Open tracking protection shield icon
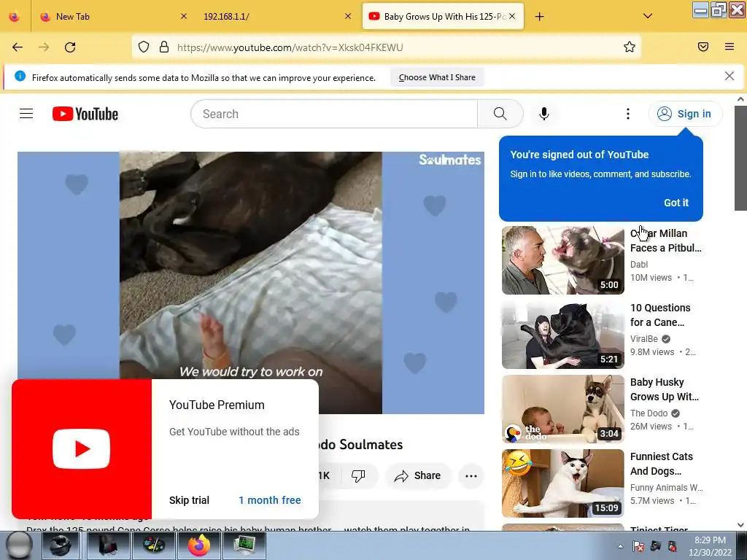Screen dimensions: 747x560 click(144, 47)
